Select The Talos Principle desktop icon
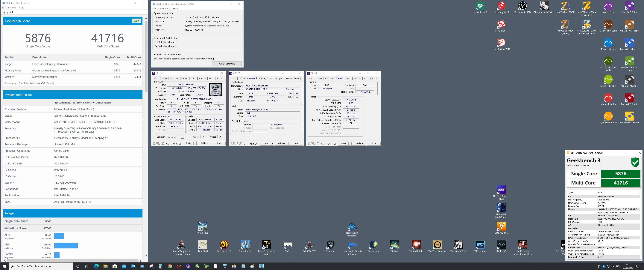Viewport: 644px width, 270px height. click(437, 246)
